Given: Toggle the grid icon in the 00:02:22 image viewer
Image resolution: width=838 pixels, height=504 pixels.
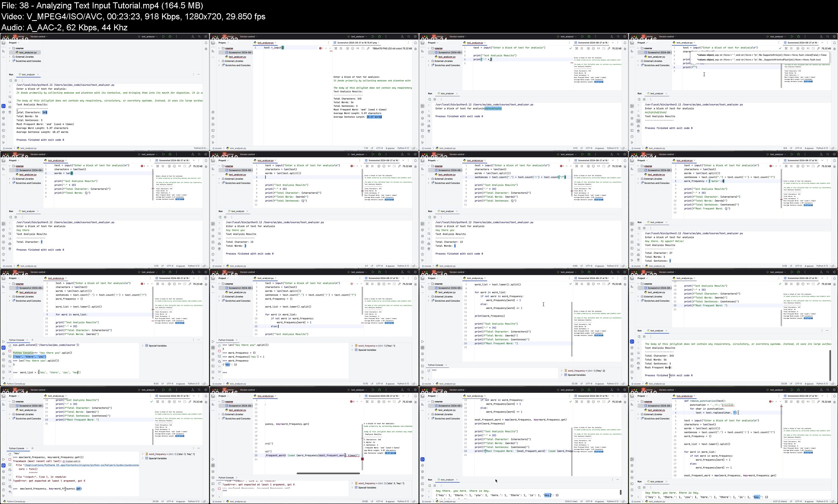Looking at the screenshot, I should (x=341, y=48).
